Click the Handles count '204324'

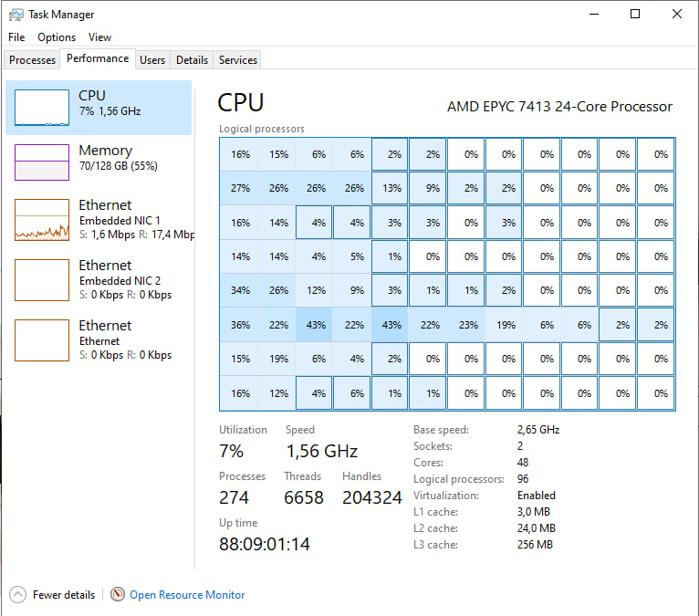point(372,497)
